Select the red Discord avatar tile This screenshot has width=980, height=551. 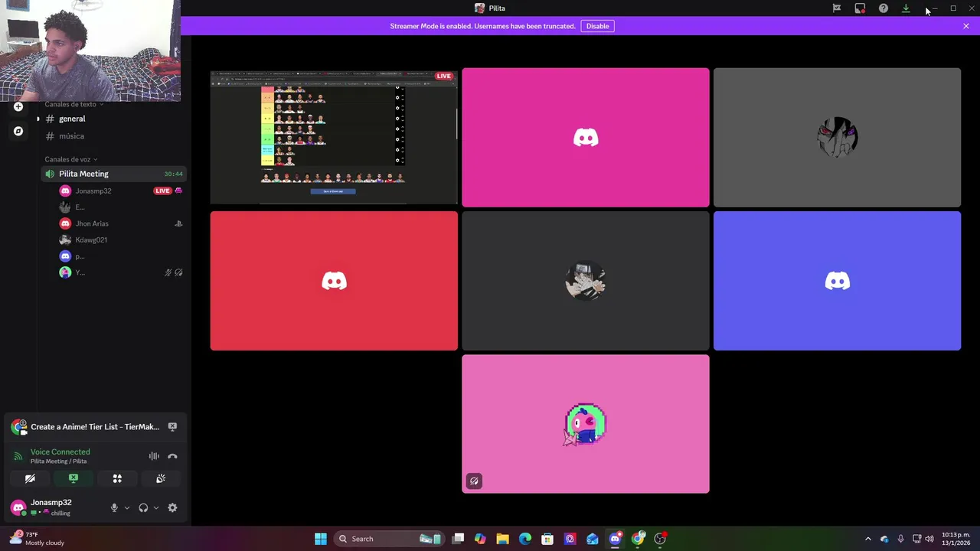334,281
